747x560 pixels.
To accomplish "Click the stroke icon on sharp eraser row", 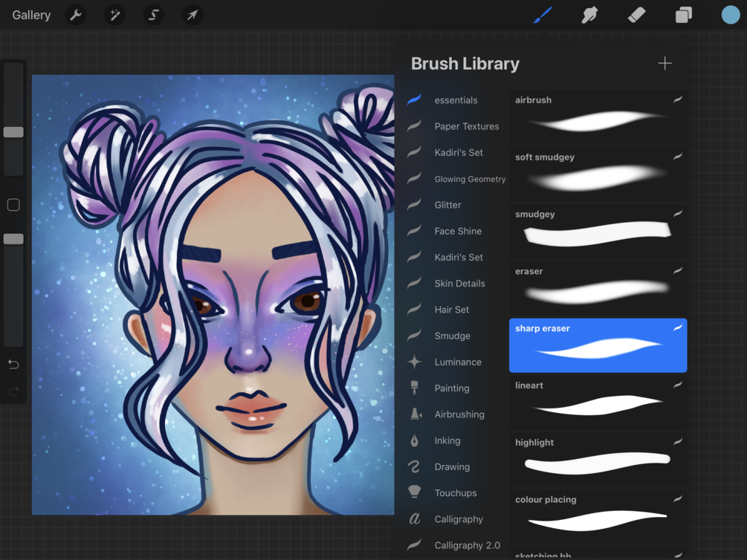I will pyautogui.click(x=677, y=327).
